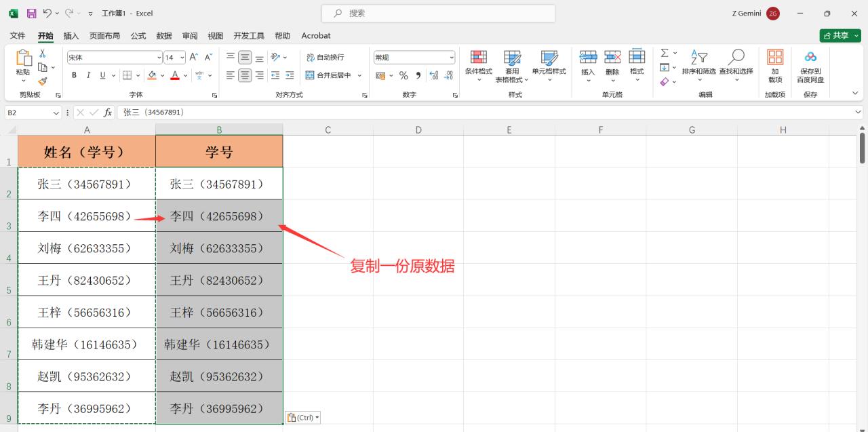
Task: Decrease font size with the smaller A
Action: tap(209, 58)
